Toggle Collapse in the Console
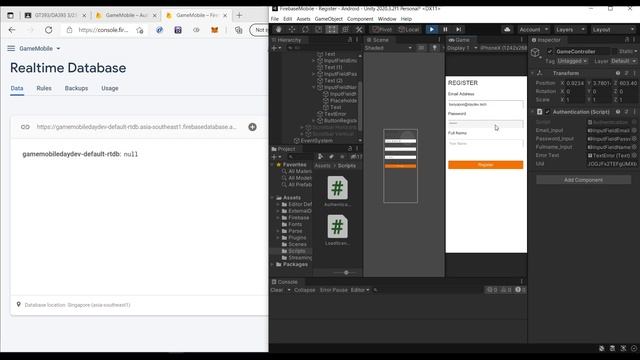This screenshot has width=640, height=360. (x=304, y=290)
